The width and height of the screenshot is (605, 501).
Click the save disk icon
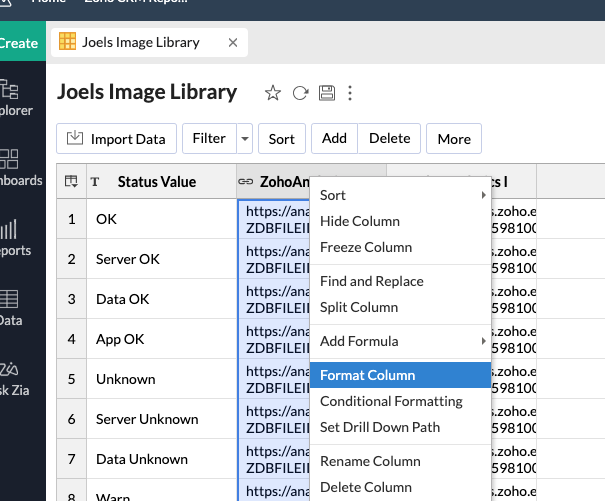click(x=326, y=93)
